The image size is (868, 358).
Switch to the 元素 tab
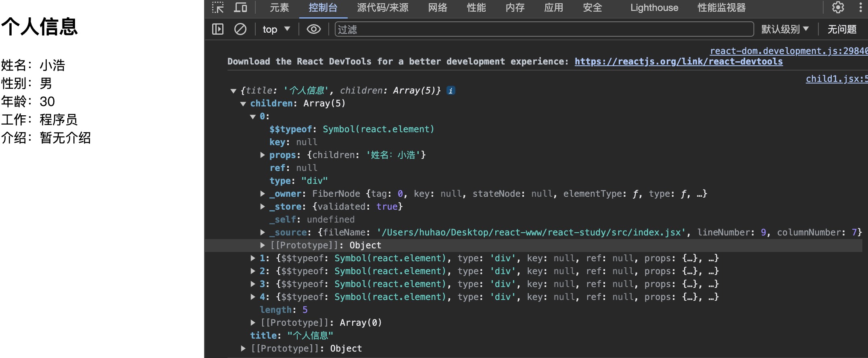[280, 8]
